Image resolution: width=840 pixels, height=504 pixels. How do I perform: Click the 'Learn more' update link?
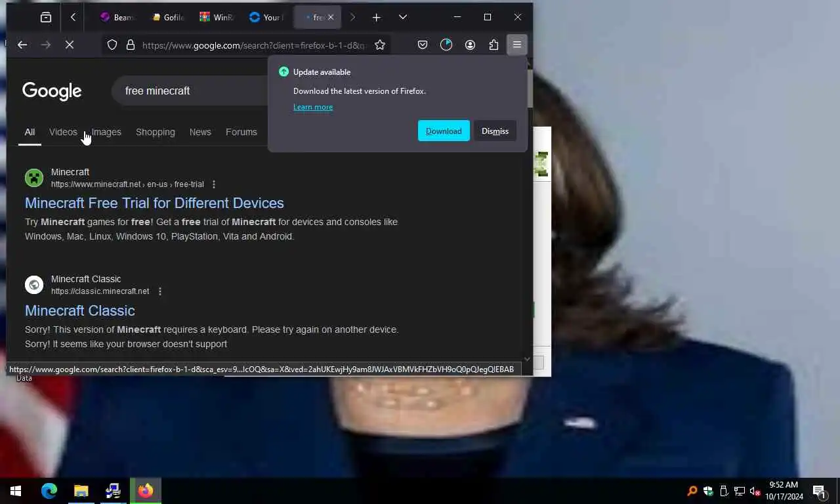[x=313, y=107]
